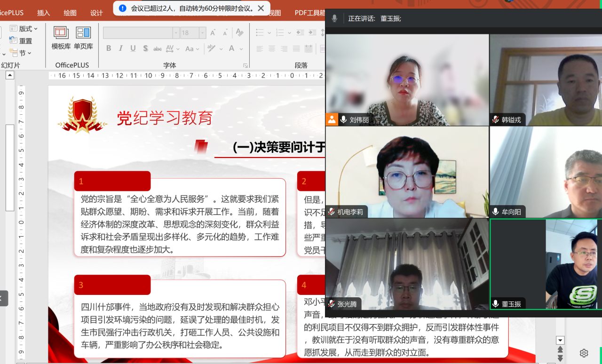The image size is (602, 364).
Task: Open the font dialog launcher in 字体
Action: (x=245, y=65)
